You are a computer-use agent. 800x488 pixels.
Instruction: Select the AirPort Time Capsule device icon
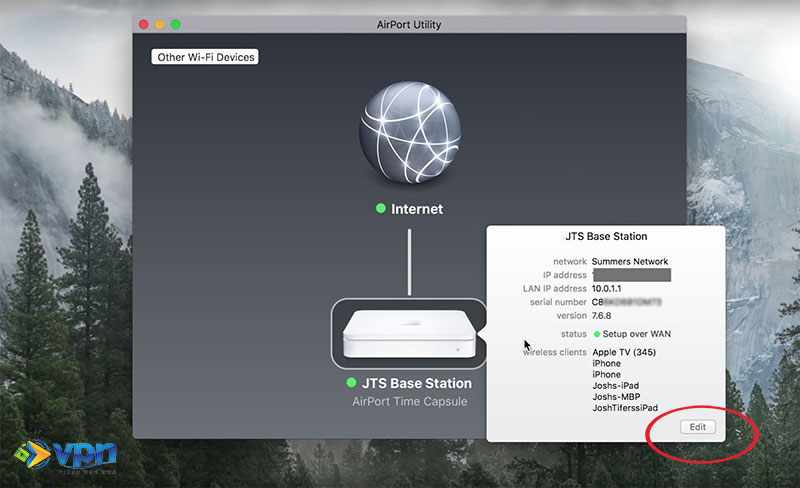pos(409,334)
